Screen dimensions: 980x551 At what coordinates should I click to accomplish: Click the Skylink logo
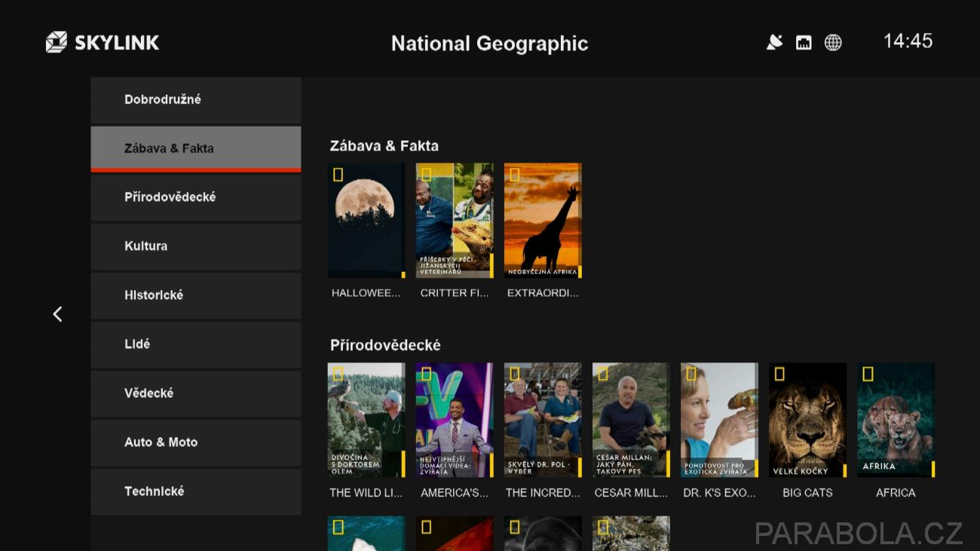point(103,42)
